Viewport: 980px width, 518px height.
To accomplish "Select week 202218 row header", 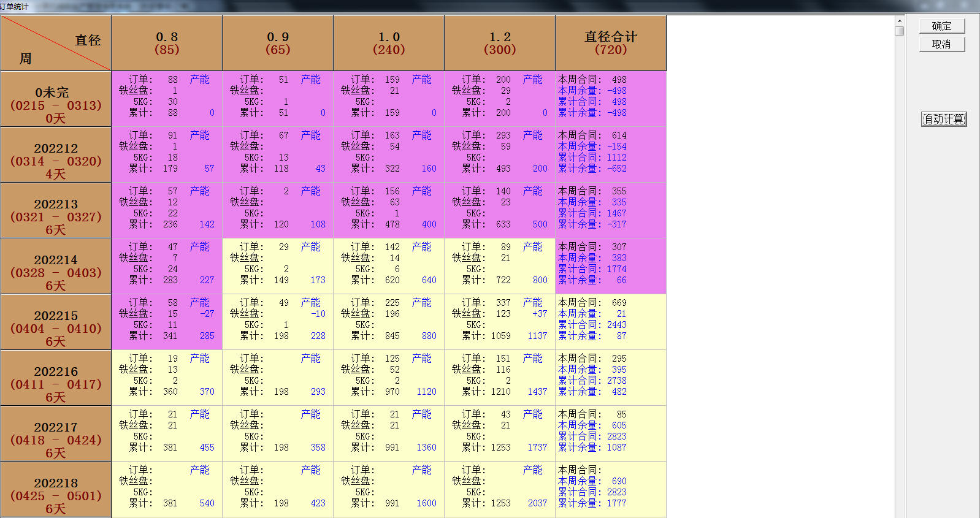I will tap(56, 490).
